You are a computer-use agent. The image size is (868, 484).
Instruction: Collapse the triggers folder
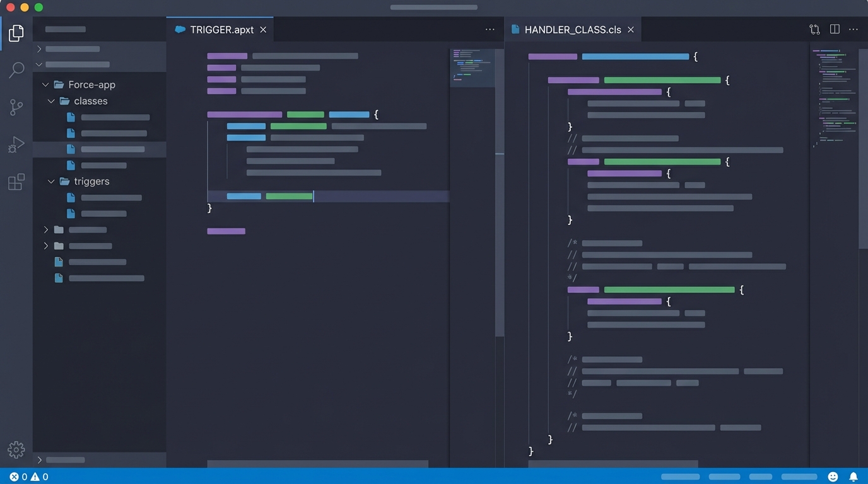(52, 181)
